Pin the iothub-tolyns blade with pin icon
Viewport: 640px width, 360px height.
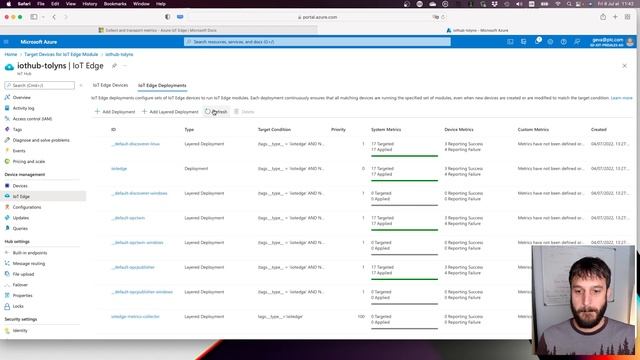click(114, 66)
